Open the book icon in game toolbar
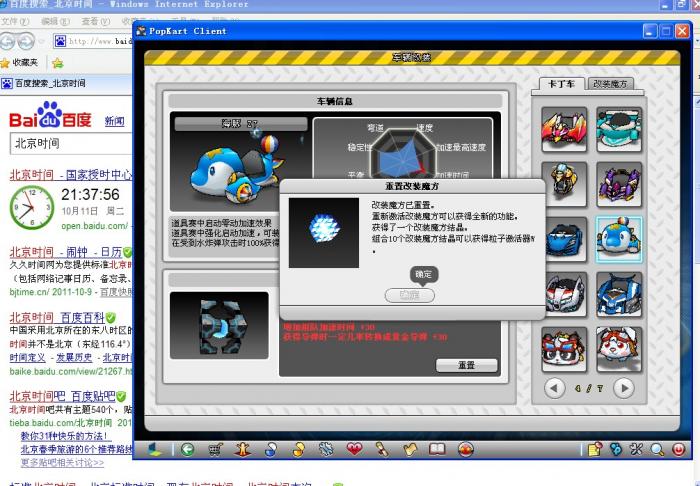The width and height of the screenshot is (700, 486). point(437,449)
